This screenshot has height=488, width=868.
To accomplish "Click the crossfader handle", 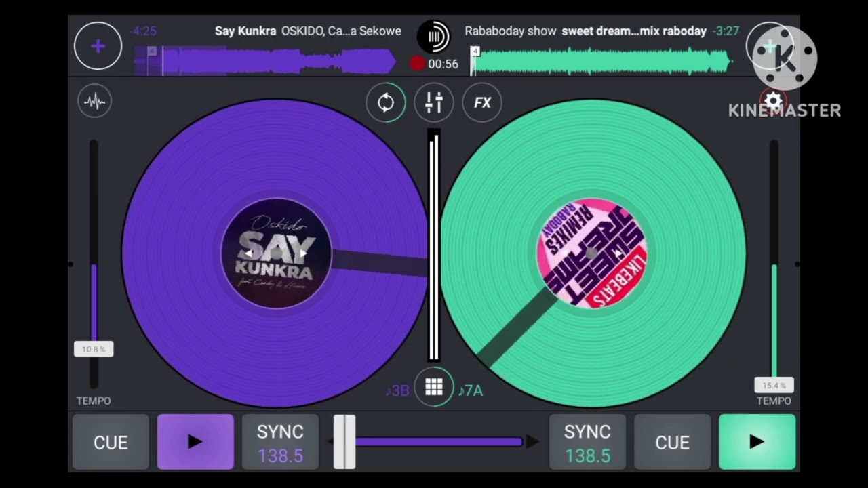I will click(x=344, y=442).
